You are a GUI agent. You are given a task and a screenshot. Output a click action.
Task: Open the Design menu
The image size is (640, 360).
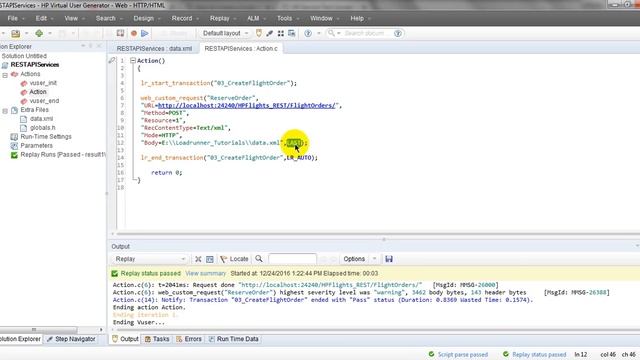tap(144, 18)
